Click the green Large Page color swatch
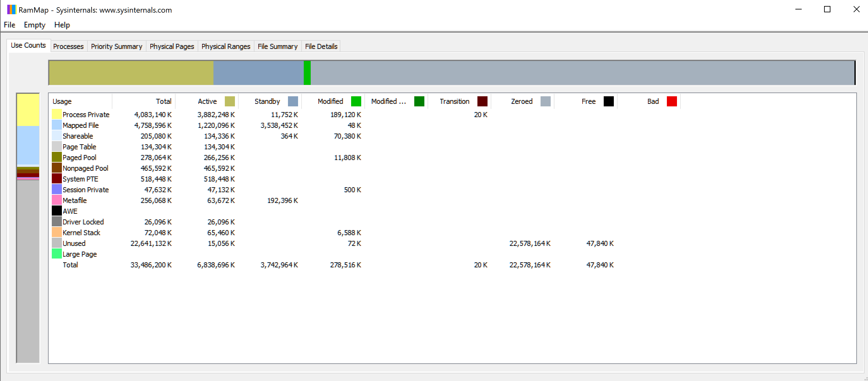 [57, 254]
